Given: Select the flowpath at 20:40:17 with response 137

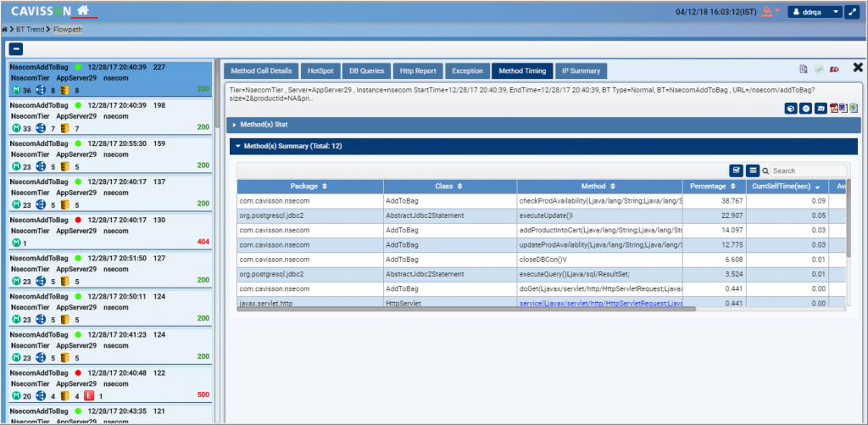Looking at the screenshot, I should [x=111, y=193].
